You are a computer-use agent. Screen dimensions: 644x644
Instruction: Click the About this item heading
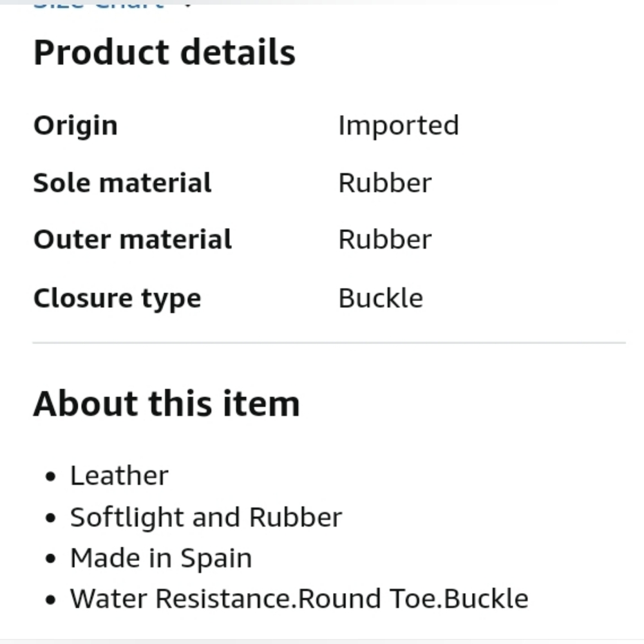166,404
